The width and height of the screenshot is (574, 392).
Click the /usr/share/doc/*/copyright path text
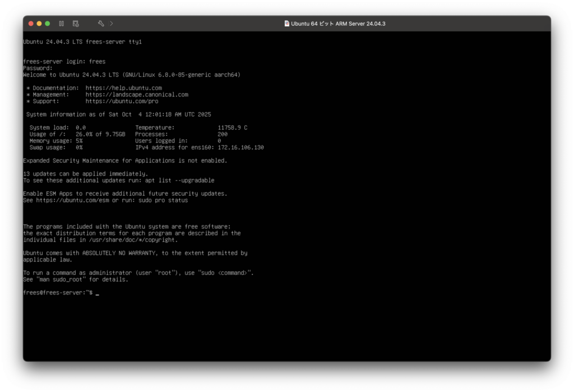click(x=130, y=239)
